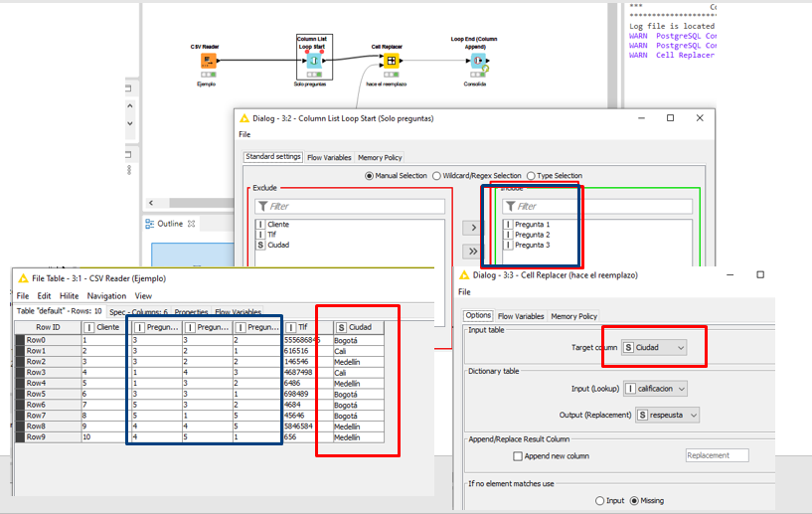Select Type Selection radio button

pos(531,176)
